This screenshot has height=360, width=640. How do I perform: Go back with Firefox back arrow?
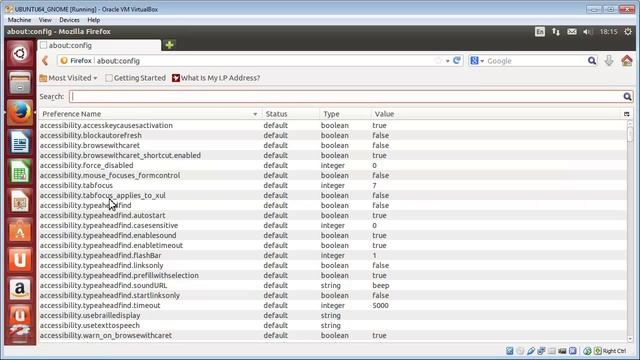point(45,61)
